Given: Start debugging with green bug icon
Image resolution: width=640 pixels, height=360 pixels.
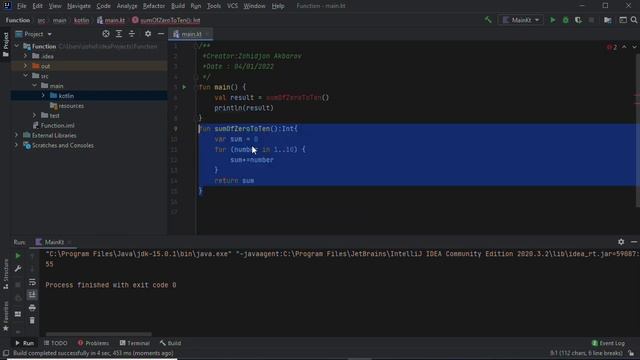Looking at the screenshot, I should [566, 20].
